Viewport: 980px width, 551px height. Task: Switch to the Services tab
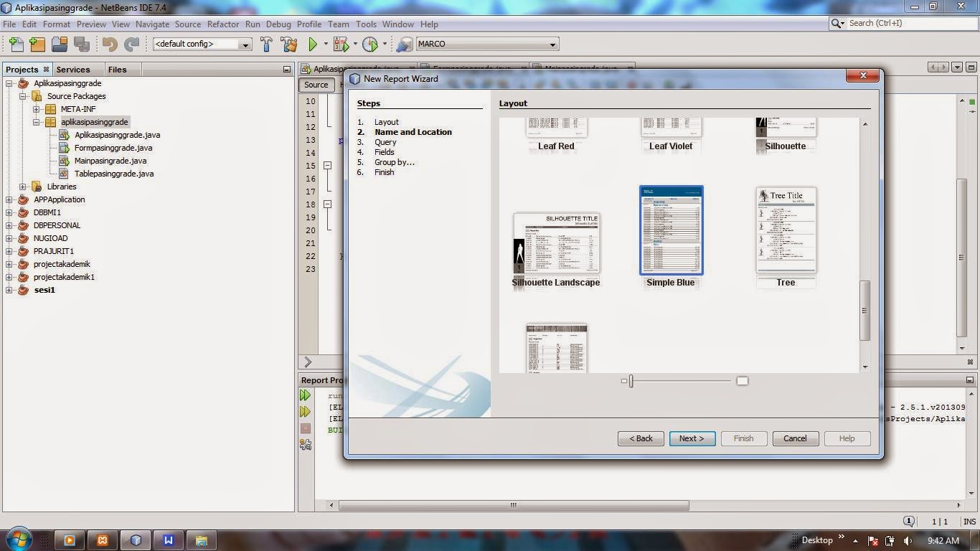(x=73, y=70)
